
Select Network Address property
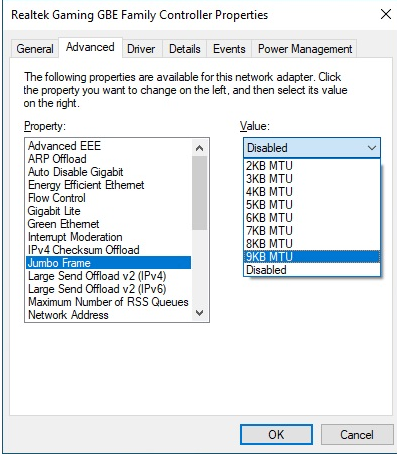coord(108,315)
